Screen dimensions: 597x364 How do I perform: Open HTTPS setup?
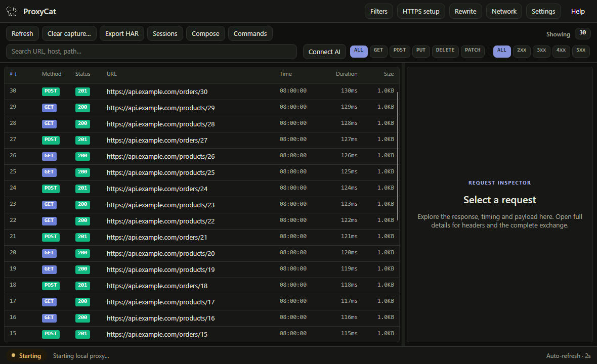(x=421, y=12)
